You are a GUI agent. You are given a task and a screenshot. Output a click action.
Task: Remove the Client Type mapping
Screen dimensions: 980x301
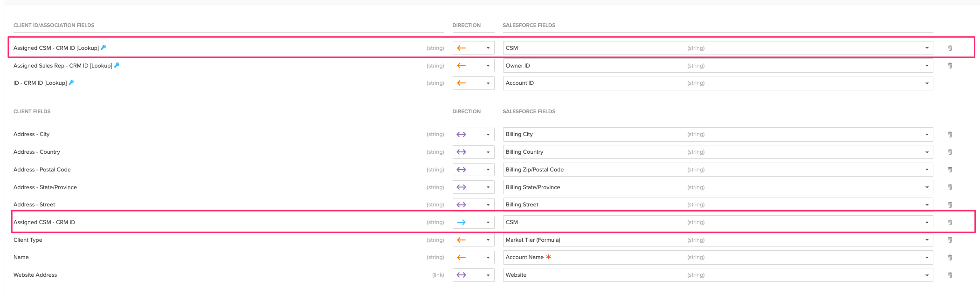(x=950, y=240)
